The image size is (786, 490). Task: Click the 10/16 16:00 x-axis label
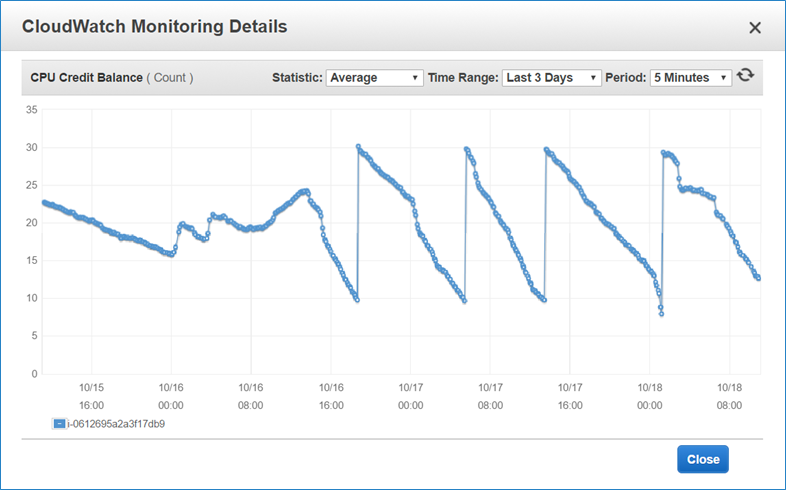331,396
